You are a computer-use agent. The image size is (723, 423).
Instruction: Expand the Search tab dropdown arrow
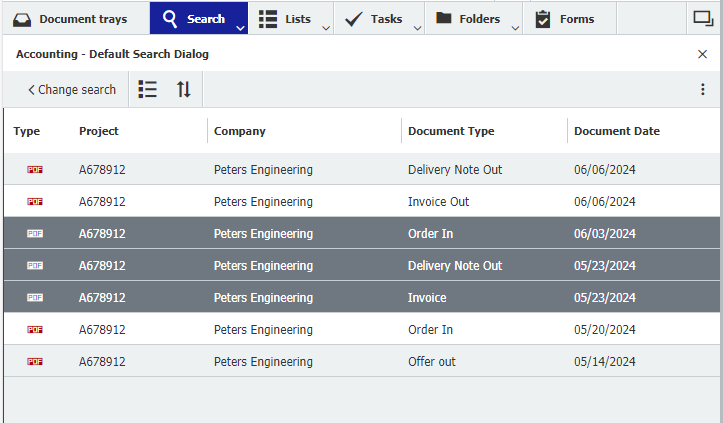(240, 27)
